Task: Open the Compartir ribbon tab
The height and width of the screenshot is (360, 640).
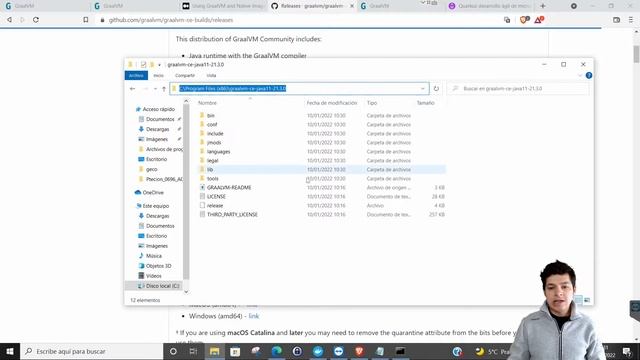Action: tap(185, 76)
